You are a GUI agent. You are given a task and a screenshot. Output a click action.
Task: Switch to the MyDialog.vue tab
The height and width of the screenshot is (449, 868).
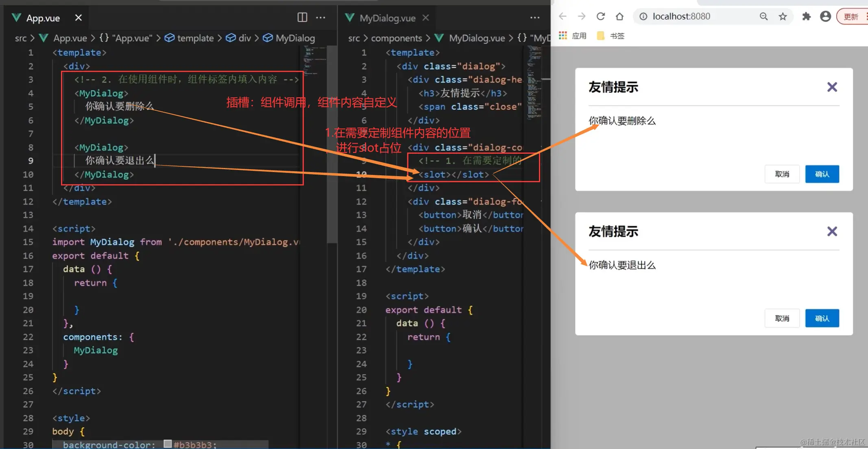[x=387, y=18]
